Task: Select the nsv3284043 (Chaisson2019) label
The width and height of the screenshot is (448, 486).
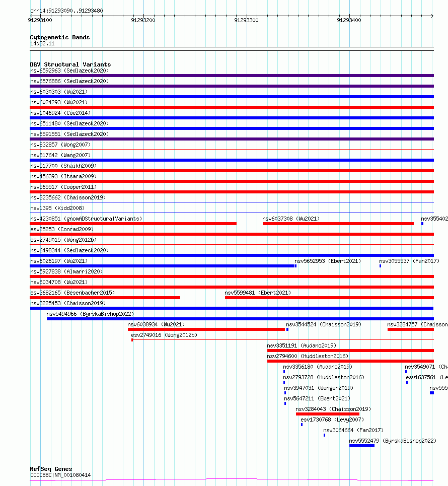Action: click(333, 409)
